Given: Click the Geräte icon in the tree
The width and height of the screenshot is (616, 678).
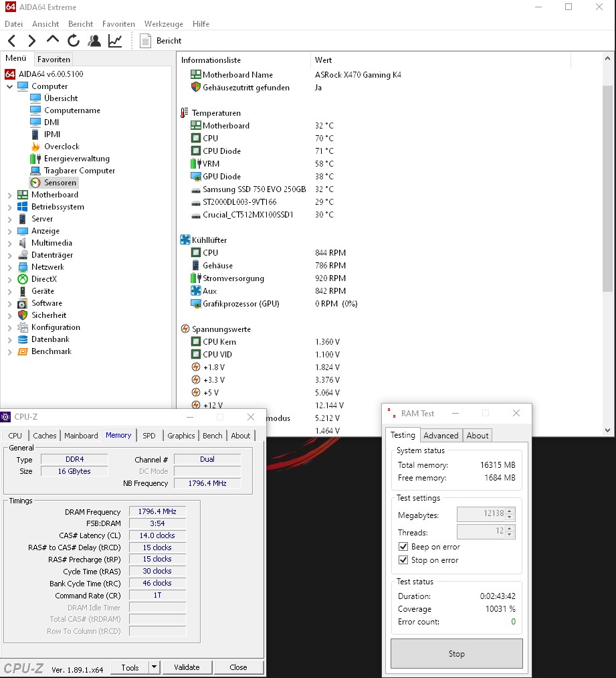Looking at the screenshot, I should [x=23, y=291].
